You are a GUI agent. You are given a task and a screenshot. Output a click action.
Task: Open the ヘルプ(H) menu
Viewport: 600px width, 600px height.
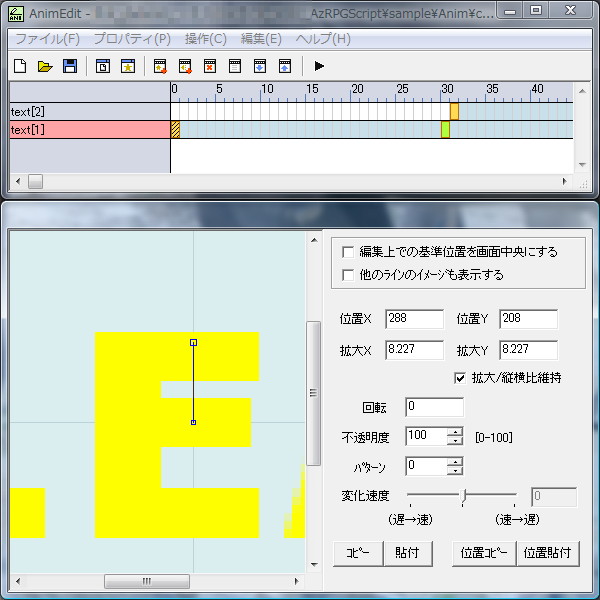tap(323, 39)
